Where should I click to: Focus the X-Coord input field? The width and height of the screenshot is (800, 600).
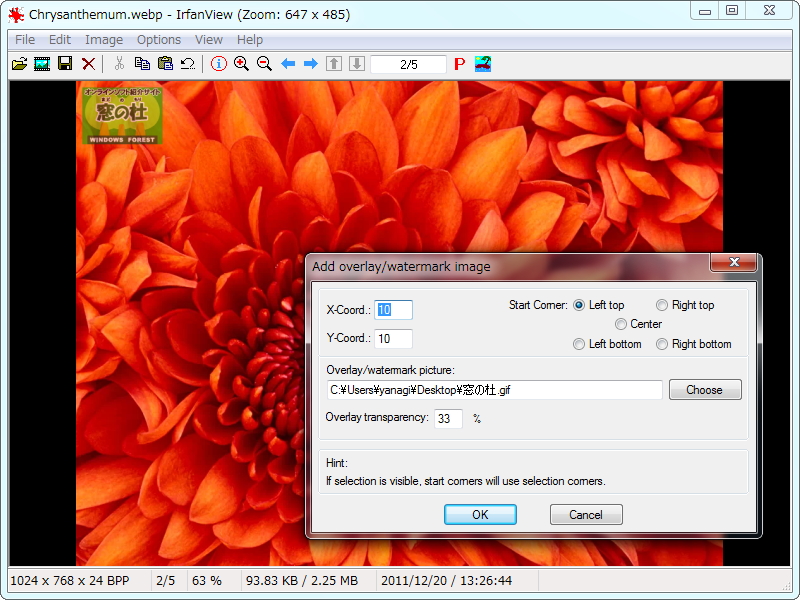click(393, 310)
